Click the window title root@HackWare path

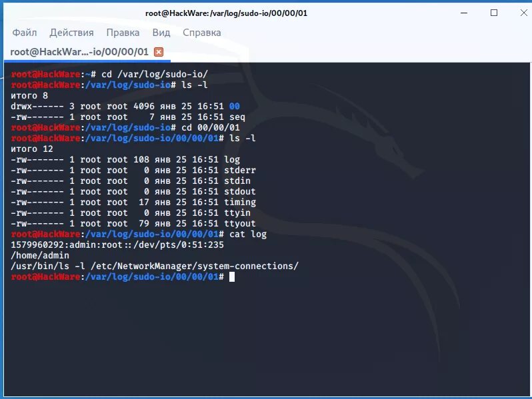tap(226, 13)
